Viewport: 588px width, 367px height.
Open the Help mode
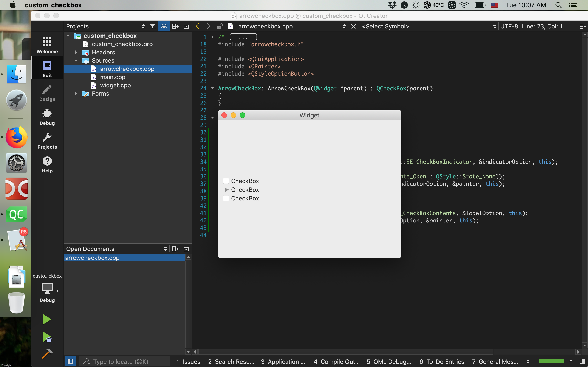coord(47,164)
